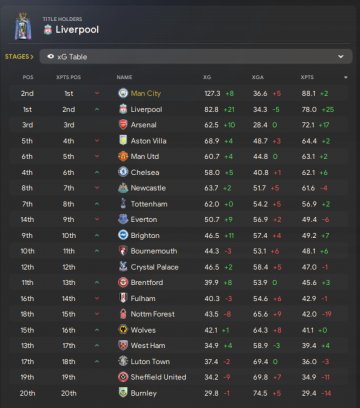Screen dimensions: 360x408
Task: Select the Luton Town table row
Action: coord(180,361)
